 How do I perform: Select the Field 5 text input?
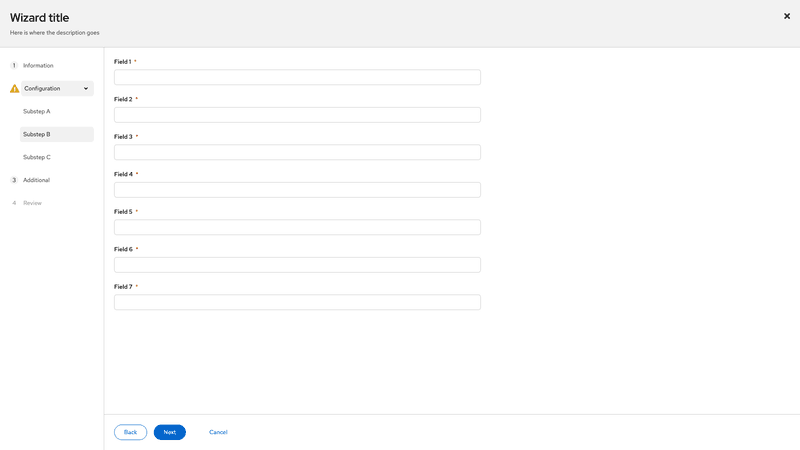[x=297, y=227]
